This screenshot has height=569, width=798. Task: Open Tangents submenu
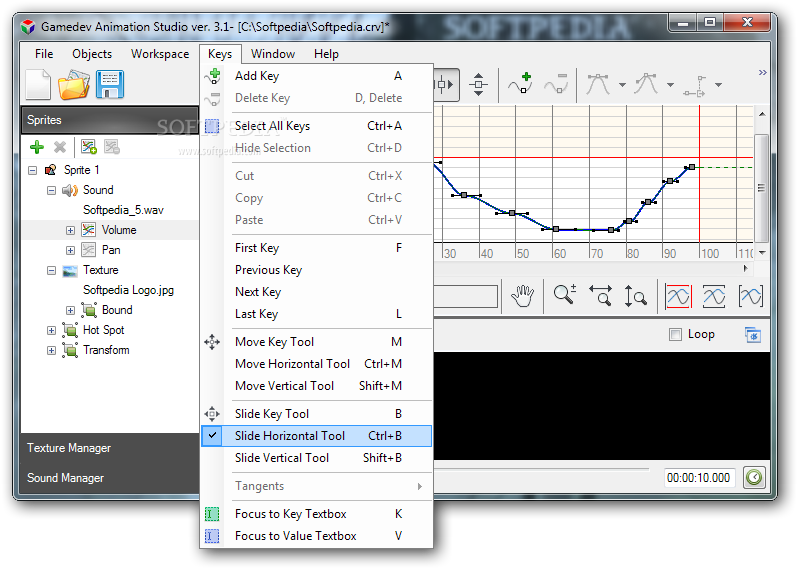click(x=316, y=486)
